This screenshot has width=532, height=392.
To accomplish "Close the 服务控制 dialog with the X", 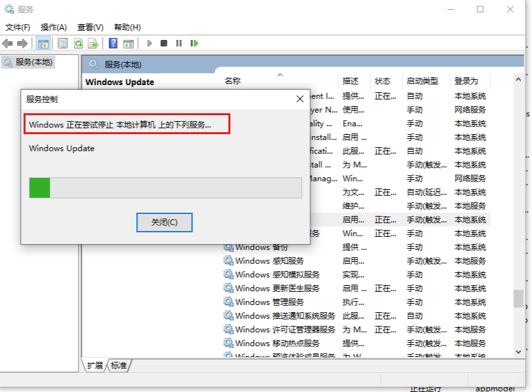I will pos(300,99).
